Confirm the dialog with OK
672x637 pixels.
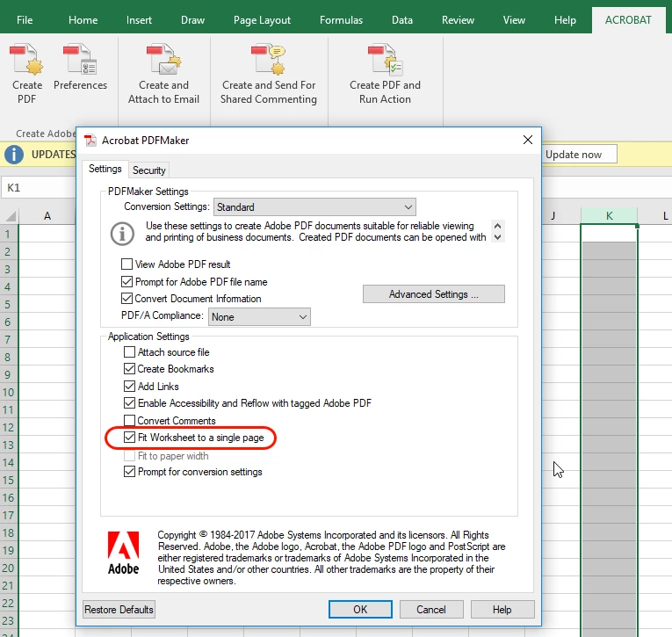[360, 609]
